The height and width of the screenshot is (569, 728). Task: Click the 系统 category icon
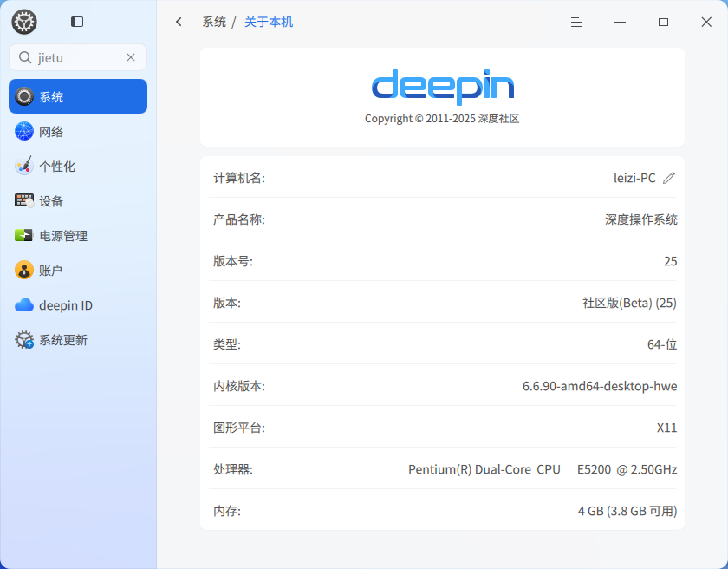pos(24,96)
